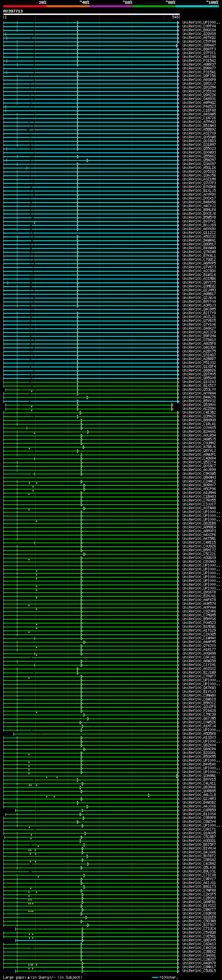Screen dimensions: 222x980
Task: Click the cyan ~100% color legend segment
Action: (x=197, y=6)
